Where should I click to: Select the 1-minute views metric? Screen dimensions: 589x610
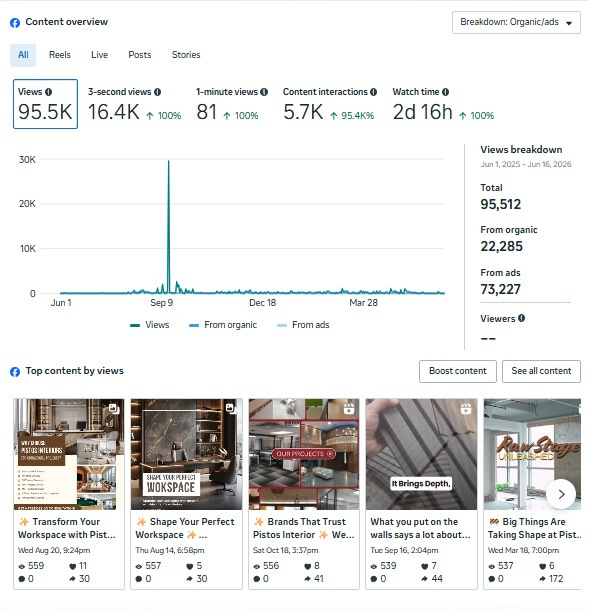(231, 104)
